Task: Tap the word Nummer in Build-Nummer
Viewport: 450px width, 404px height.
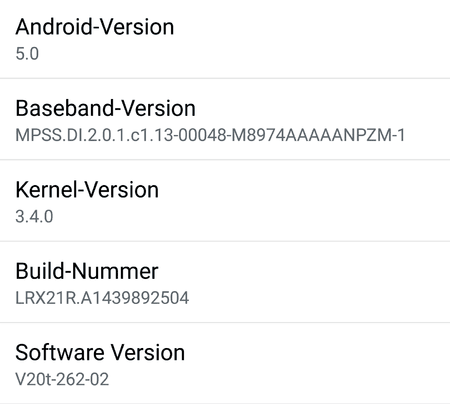Action: tap(116, 271)
